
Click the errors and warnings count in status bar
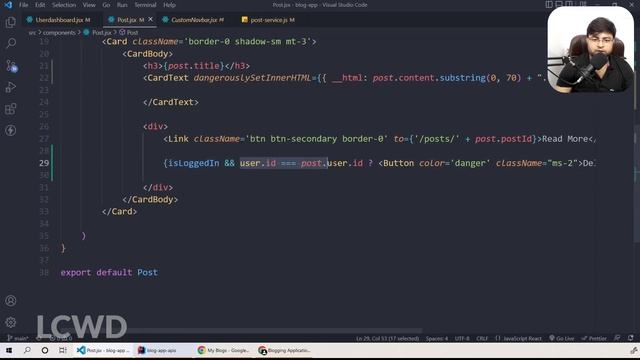click(x=61, y=338)
